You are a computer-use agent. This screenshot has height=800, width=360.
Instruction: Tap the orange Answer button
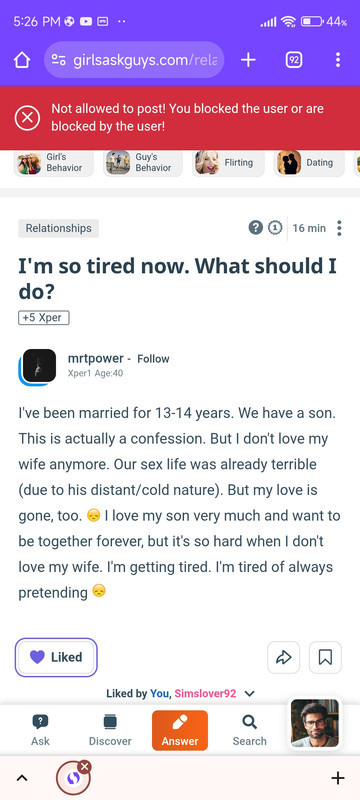click(x=180, y=730)
